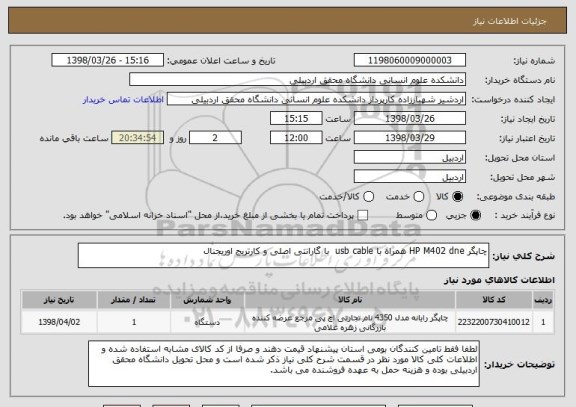Toggle the اسناد خزانه اسلامی payment checkbox
This screenshot has width=576, height=407.
[x=363, y=216]
